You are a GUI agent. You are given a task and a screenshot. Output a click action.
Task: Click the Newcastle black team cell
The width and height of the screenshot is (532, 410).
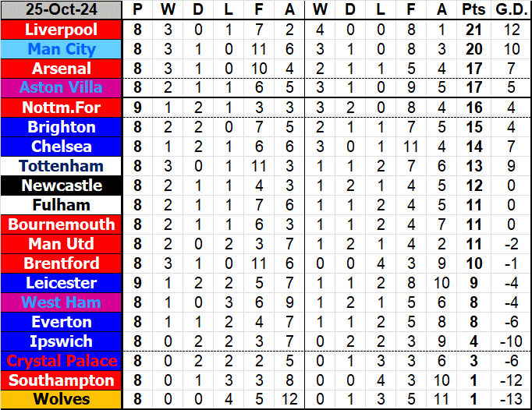[62, 186]
